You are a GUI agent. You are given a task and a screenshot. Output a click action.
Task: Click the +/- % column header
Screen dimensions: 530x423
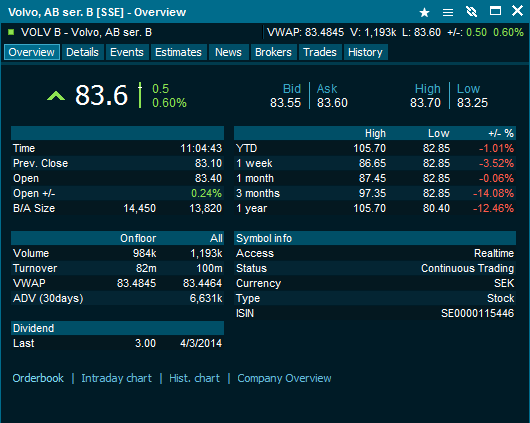click(501, 133)
